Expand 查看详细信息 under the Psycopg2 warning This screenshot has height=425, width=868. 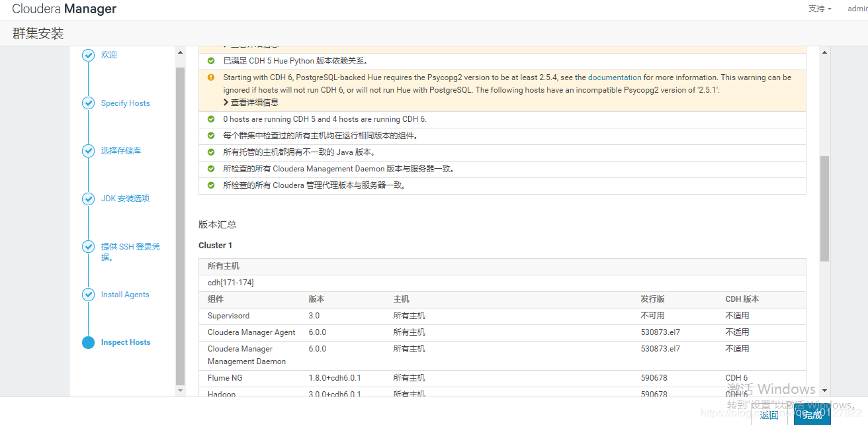tap(251, 102)
